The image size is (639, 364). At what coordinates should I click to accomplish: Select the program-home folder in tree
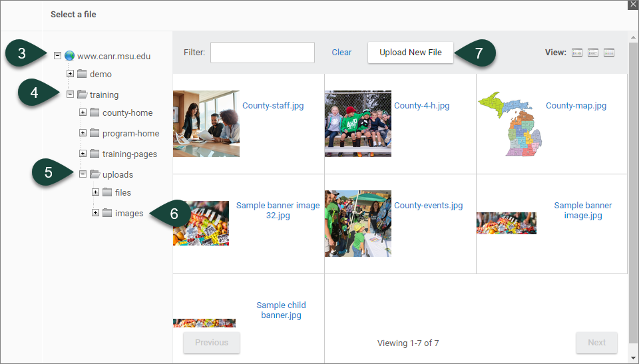tap(130, 133)
